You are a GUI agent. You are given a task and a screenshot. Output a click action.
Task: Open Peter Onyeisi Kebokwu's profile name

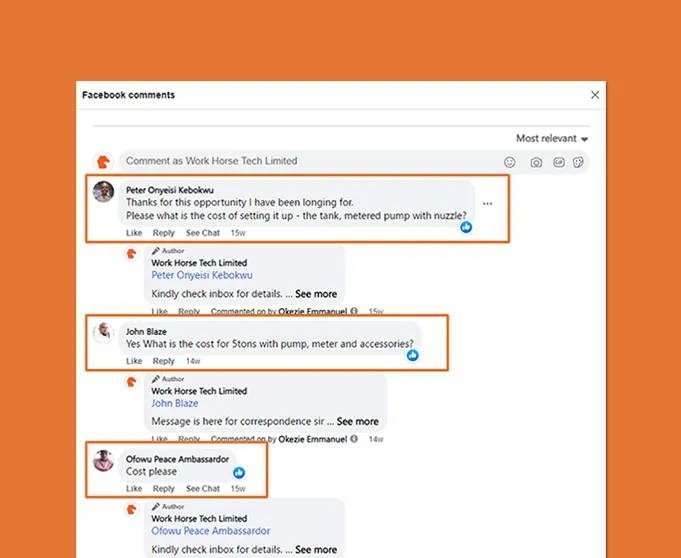tap(169, 190)
